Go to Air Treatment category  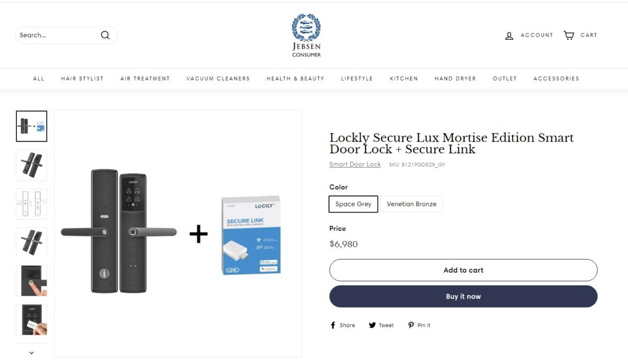coord(145,78)
